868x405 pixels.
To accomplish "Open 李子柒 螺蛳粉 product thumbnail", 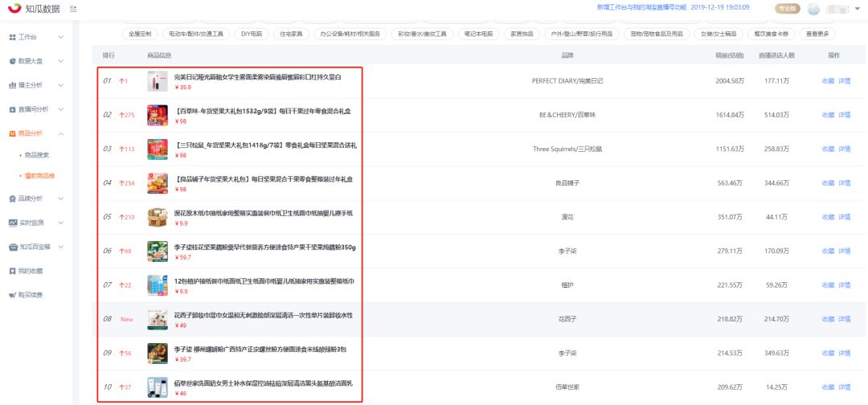I will [158, 354].
